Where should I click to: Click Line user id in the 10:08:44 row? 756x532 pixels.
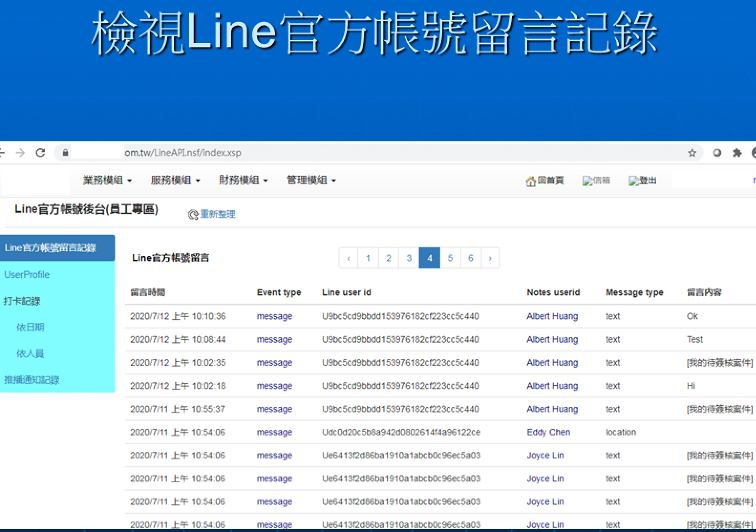401,340
